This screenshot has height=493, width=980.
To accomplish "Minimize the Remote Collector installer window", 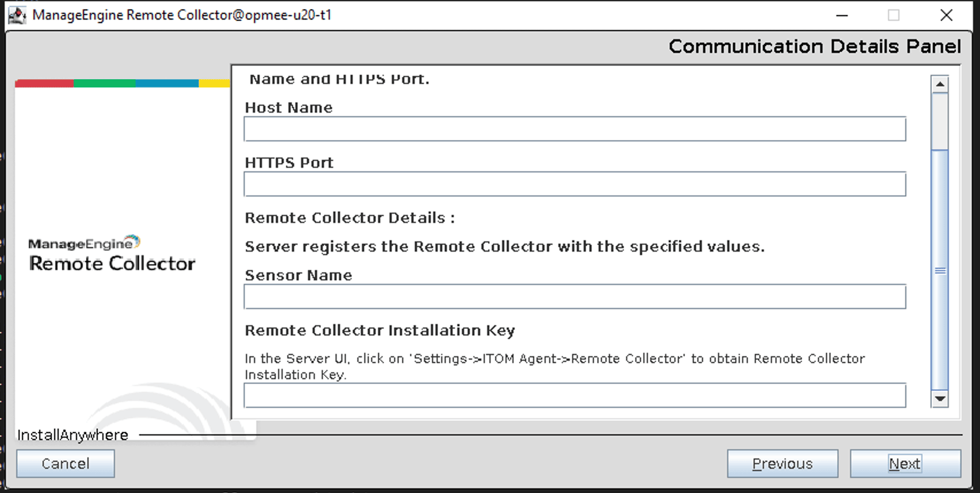I will point(842,16).
